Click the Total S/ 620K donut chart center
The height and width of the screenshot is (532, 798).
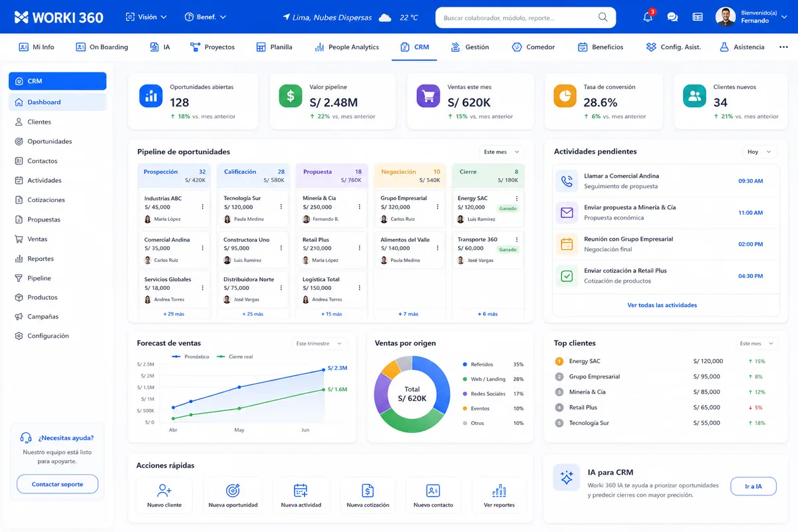tap(412, 394)
